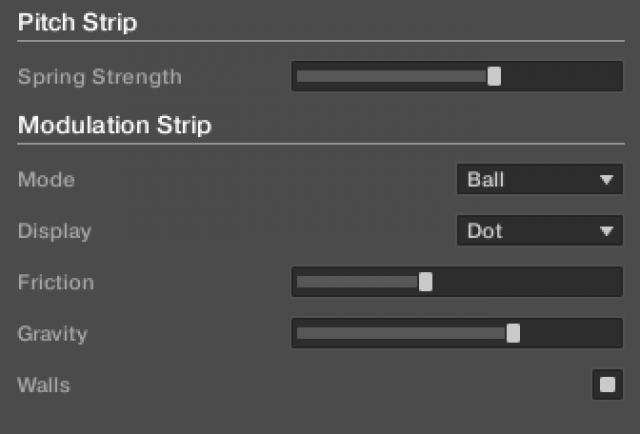Screen dimensions: 640x434
Task: Click the Gravity setting label
Action: [52, 333]
